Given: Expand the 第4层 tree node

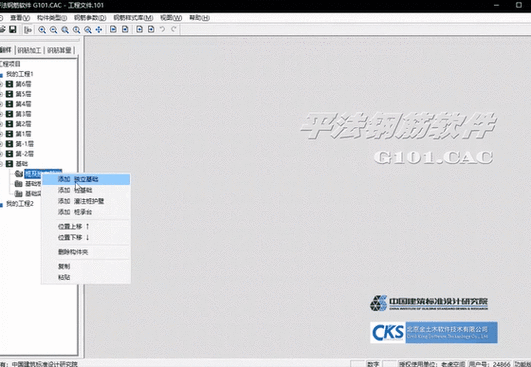Looking at the screenshot, I should tap(1, 104).
